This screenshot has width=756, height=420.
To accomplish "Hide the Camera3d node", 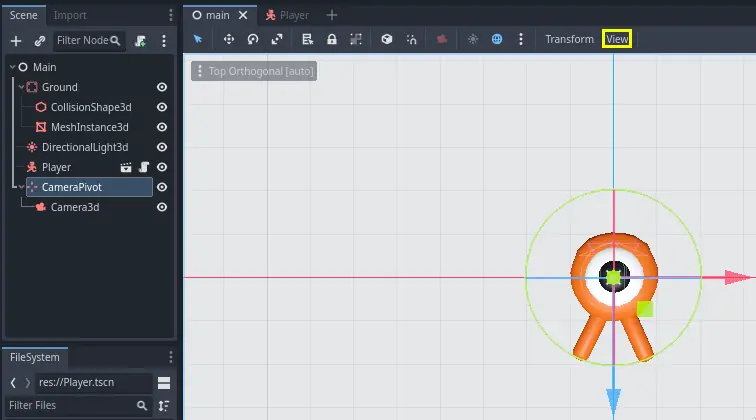I will (x=162, y=207).
